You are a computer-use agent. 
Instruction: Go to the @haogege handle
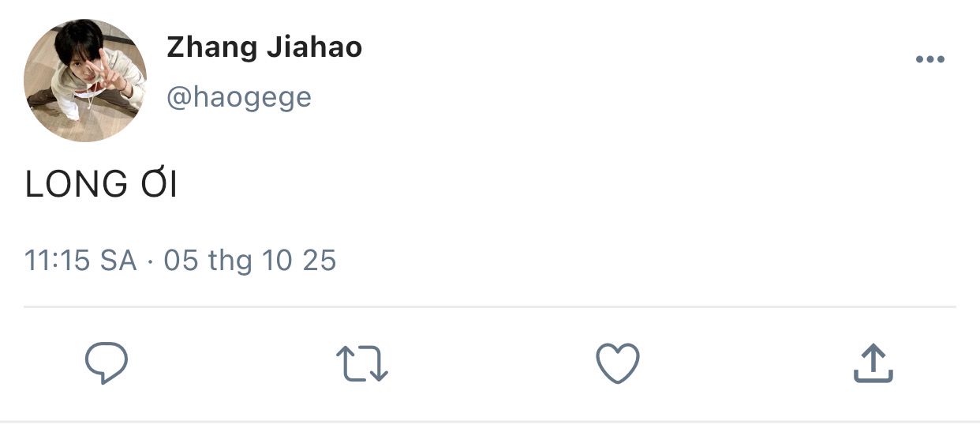point(239,97)
